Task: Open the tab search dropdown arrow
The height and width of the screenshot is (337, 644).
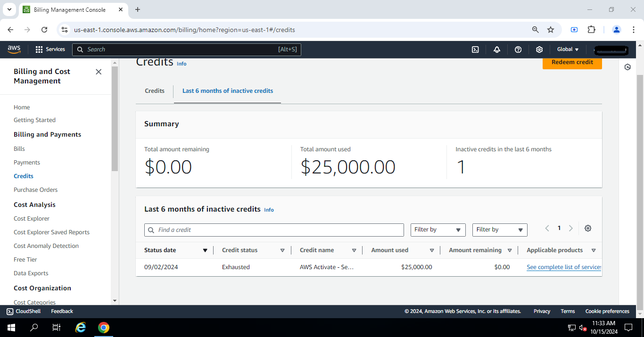Action: (9, 9)
